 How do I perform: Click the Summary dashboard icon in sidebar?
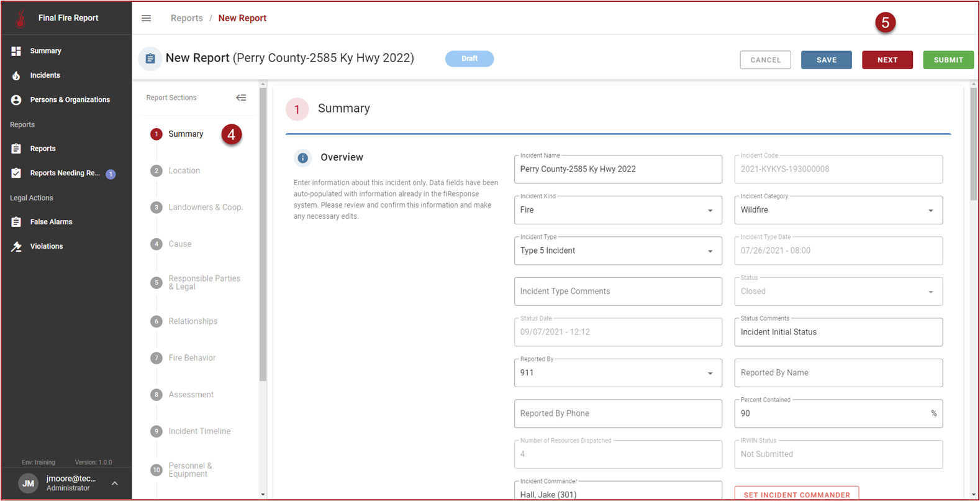(16, 51)
